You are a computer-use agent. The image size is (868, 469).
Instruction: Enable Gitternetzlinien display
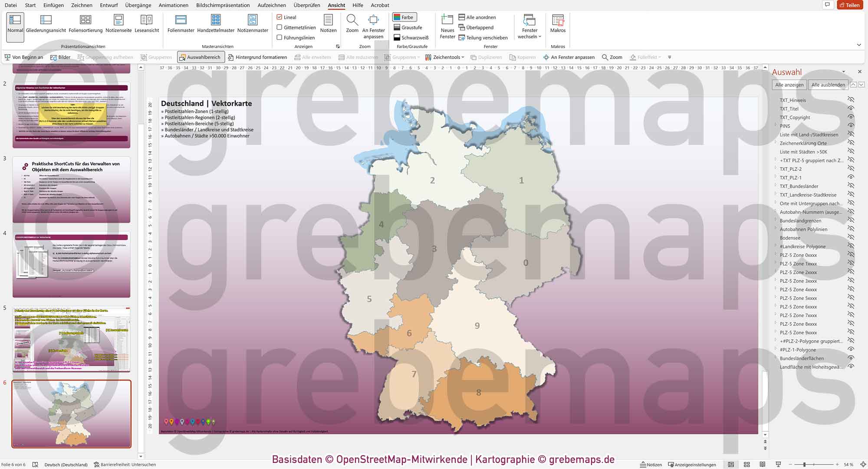(x=279, y=27)
